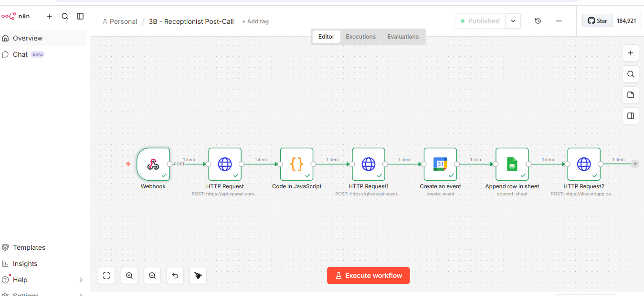Add a node with the canvas plus button
This screenshot has width=644, height=296.
(631, 53)
